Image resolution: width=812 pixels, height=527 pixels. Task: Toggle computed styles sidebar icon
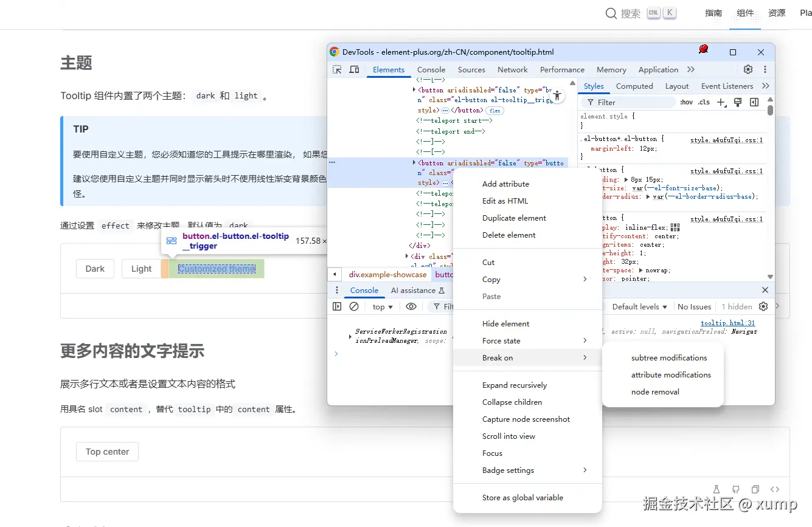754,102
